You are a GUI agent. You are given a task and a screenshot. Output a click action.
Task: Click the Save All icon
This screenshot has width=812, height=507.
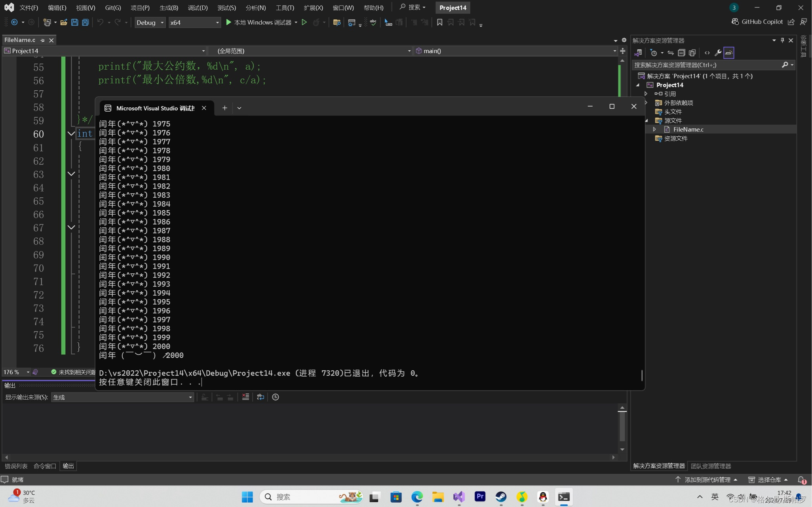85,23
